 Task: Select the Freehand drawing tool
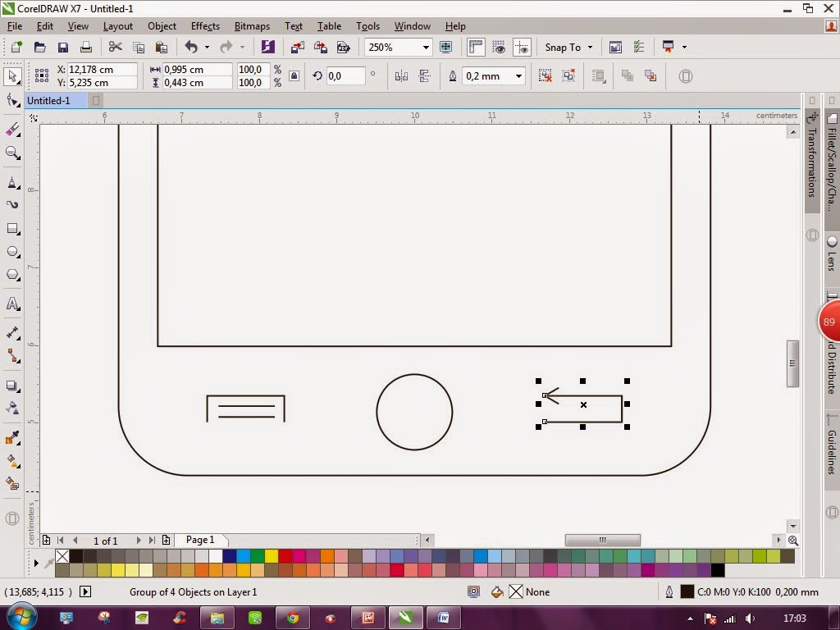tap(12, 183)
